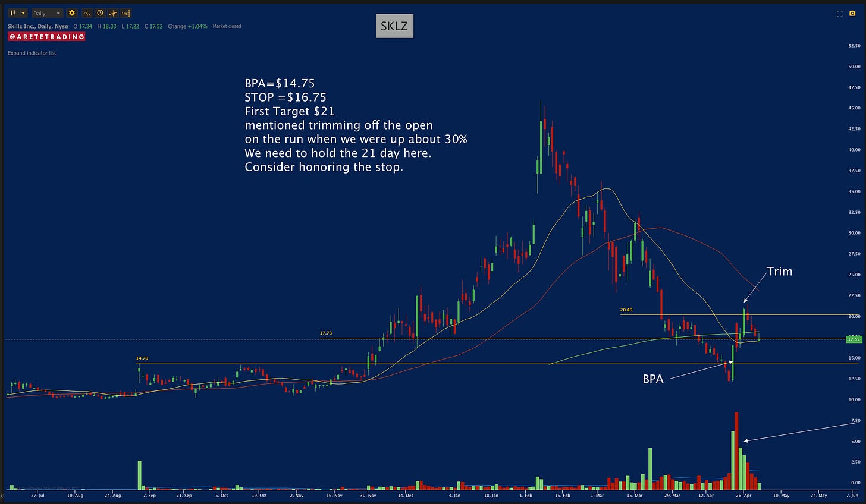Click the 45.00 price axis label
The image size is (866, 504).
pyautogui.click(x=854, y=108)
